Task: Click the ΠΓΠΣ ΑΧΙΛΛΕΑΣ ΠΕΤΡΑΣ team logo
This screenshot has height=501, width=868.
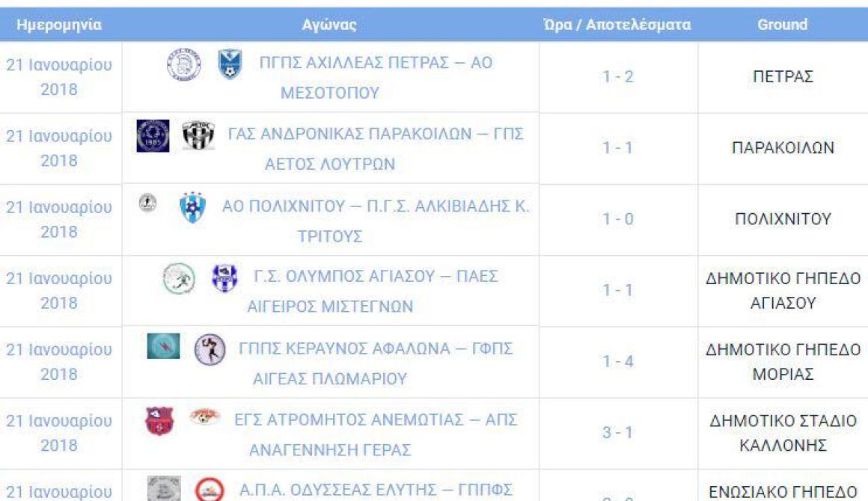Action: click(x=184, y=65)
